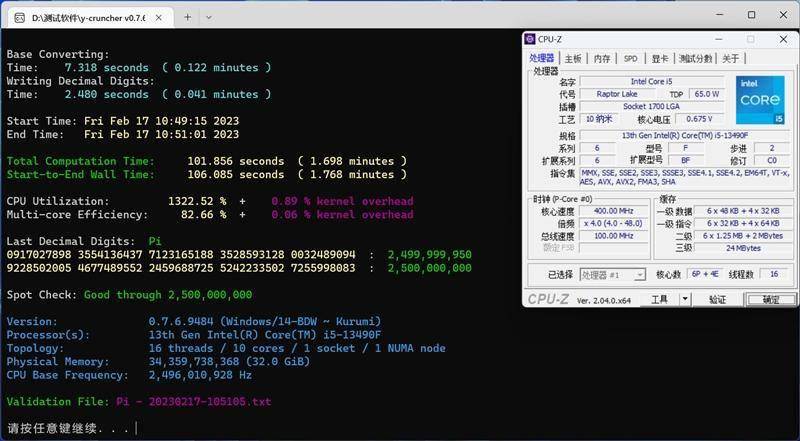
Task: Click the name field showing Intel Core i5
Action: 652,82
